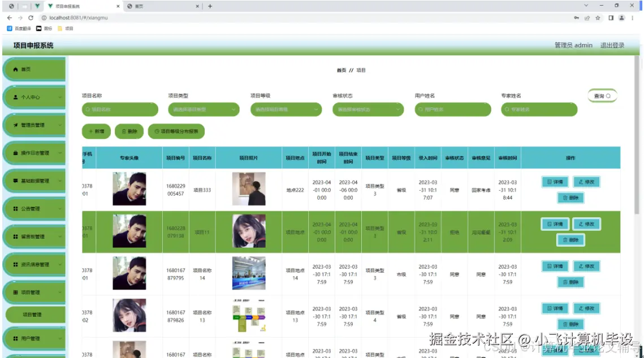Click 退出登录 at top right
Viewport: 644px width, 358px height.
tap(611, 45)
